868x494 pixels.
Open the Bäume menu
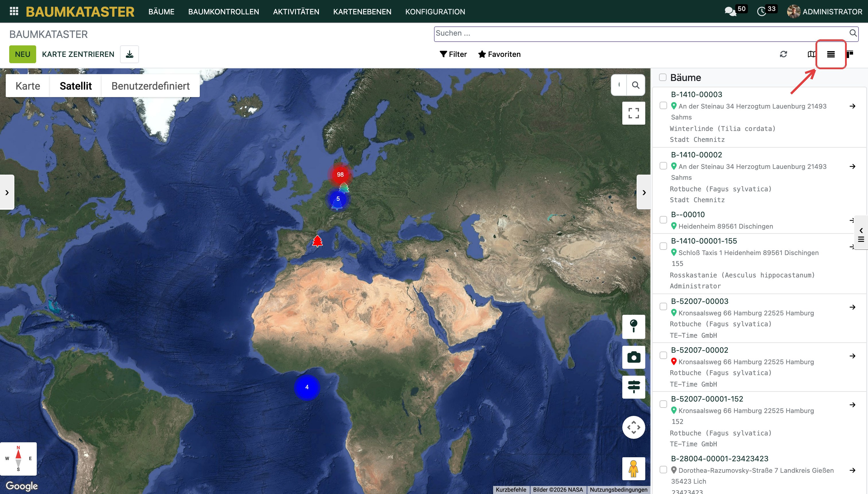pyautogui.click(x=161, y=11)
